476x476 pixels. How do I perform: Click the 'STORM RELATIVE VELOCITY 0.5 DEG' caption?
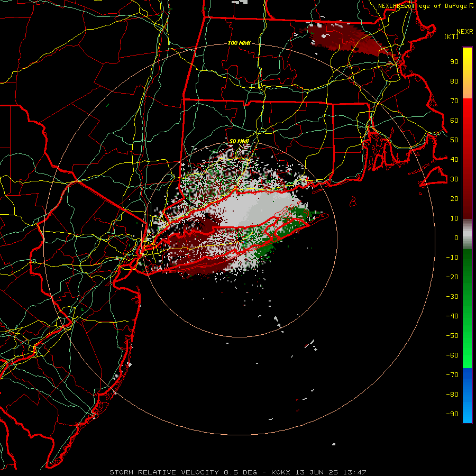(x=183, y=472)
